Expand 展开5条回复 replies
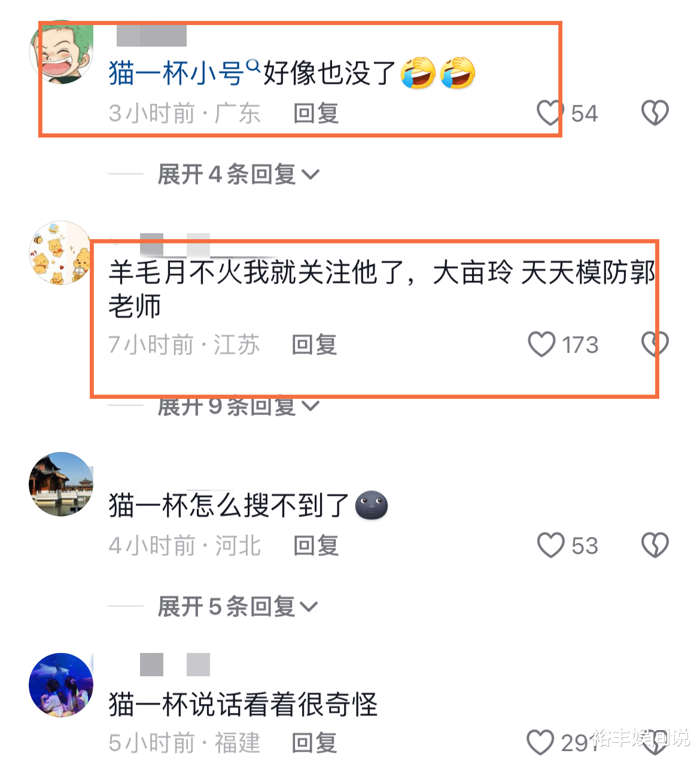This screenshot has height=760, width=700. coord(238,607)
